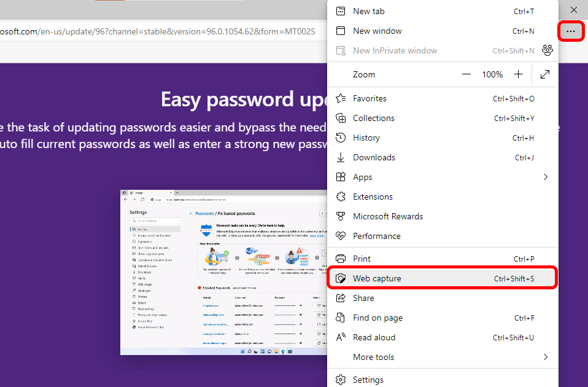Start Web capture from the menu
This screenshot has height=387, width=588.
(x=443, y=278)
